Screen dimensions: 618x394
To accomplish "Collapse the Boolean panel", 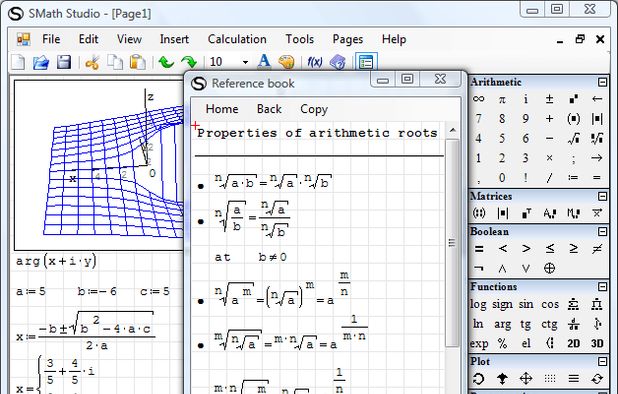I will [x=602, y=231].
